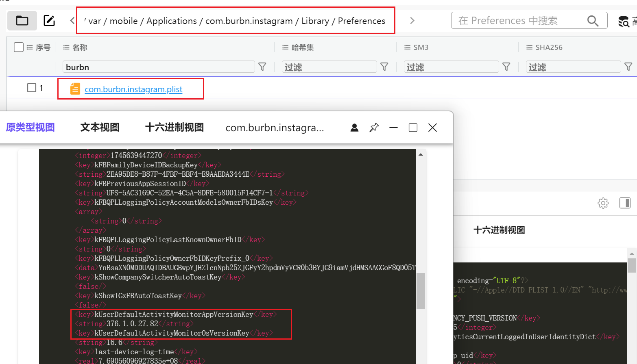Pin the preview window
This screenshot has height=364, width=637.
point(374,128)
